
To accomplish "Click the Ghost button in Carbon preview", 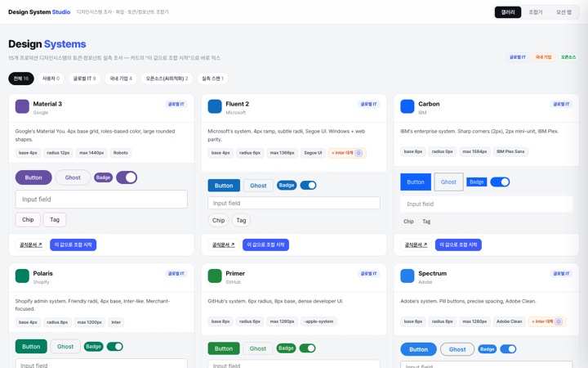I will pyautogui.click(x=448, y=182).
